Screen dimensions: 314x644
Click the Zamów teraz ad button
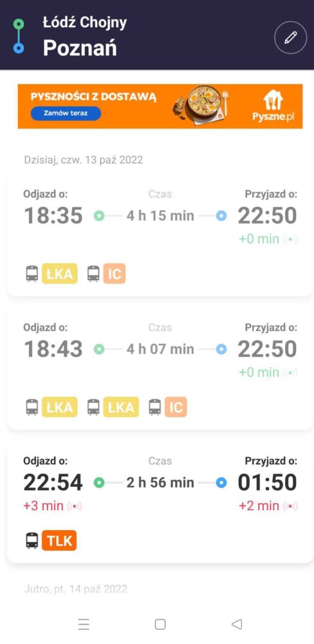[x=66, y=113]
